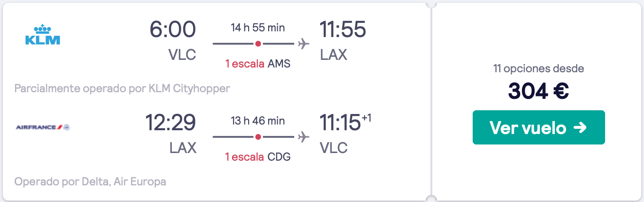Click the '1 escala AMS' stopover label

click(x=258, y=64)
